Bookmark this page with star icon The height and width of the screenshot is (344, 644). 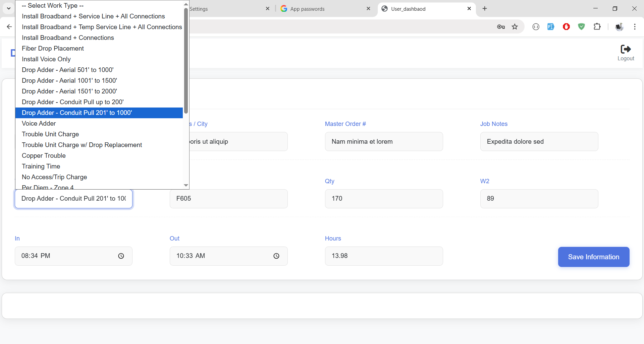point(515,27)
